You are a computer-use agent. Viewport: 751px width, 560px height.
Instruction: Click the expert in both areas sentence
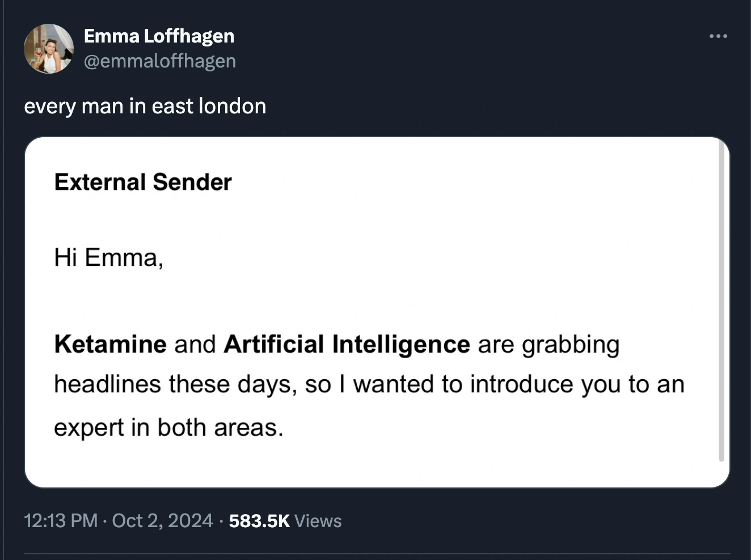[170, 428]
